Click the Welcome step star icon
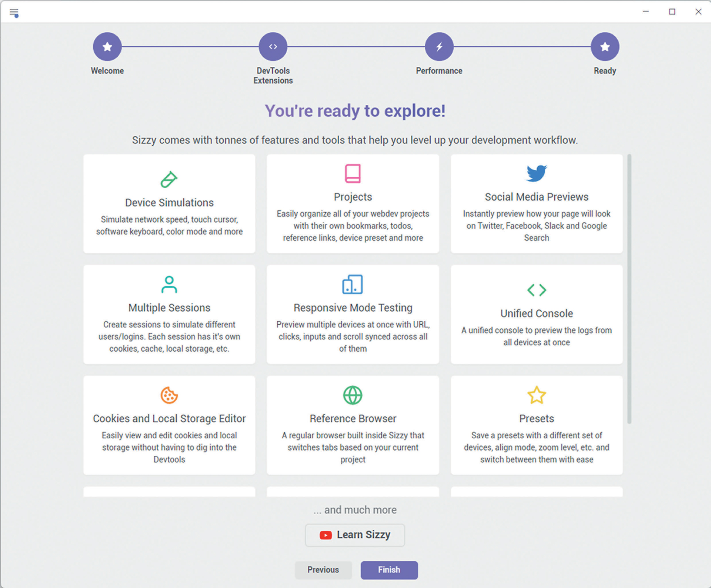 tap(107, 47)
